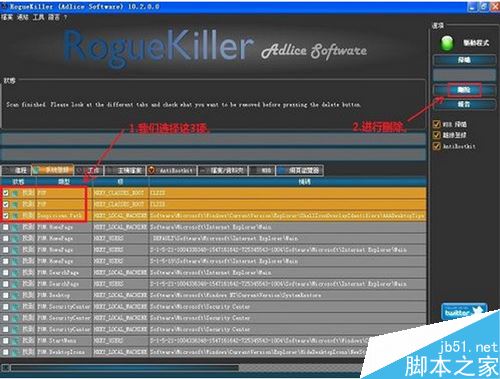Toggle the MBR scan option checkbox
The width and height of the screenshot is (500, 379).
436,124
